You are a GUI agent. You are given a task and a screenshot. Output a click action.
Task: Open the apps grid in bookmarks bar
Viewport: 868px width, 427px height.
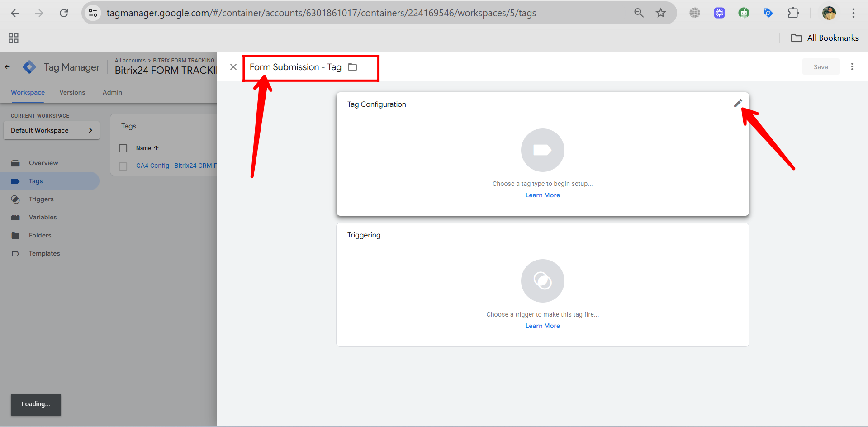point(14,38)
